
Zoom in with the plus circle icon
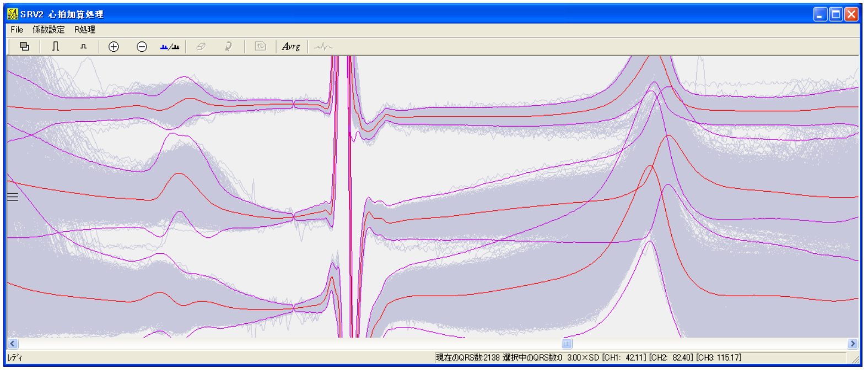[114, 47]
